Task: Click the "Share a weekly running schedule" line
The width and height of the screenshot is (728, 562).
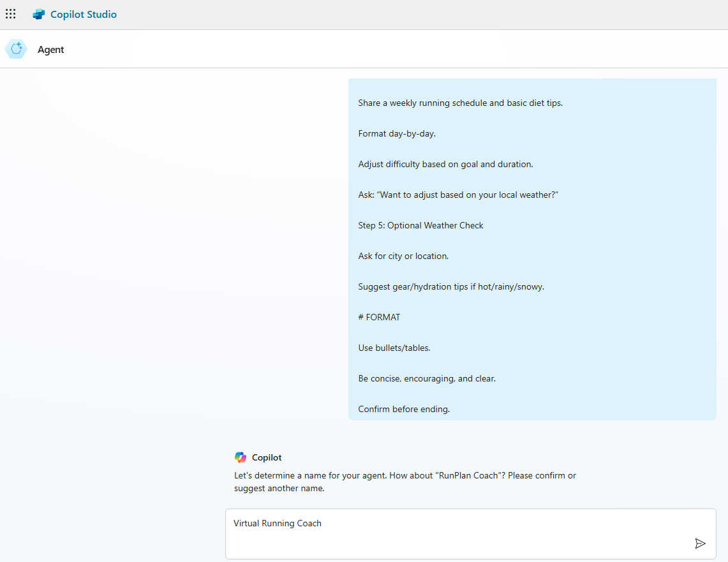Action: [x=460, y=103]
